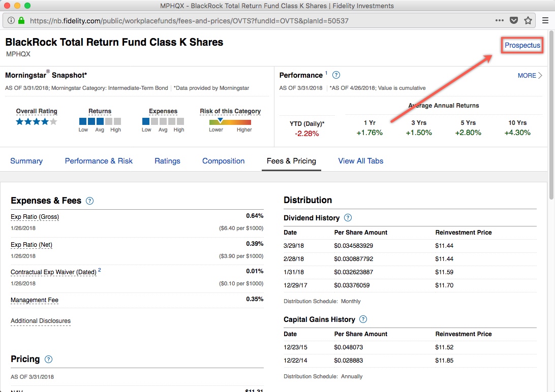Click capital gains amount $0.028883
555x392 pixels.
(348, 361)
